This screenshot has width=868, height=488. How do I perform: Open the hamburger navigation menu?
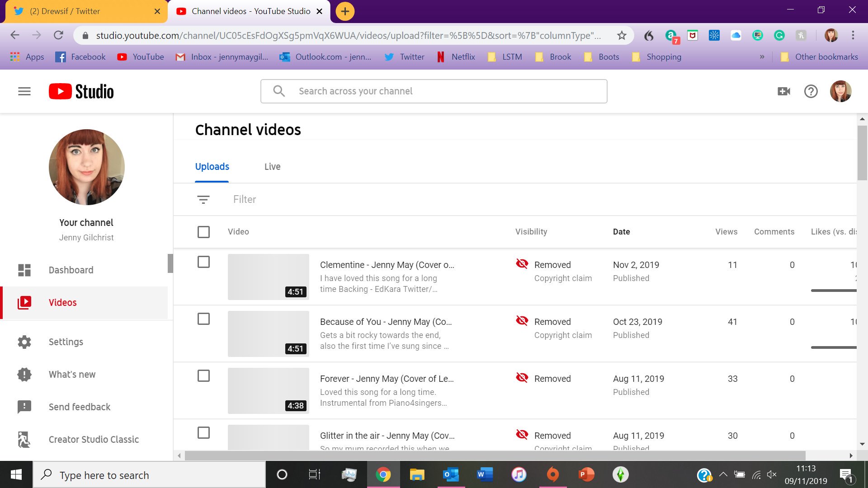(24, 91)
